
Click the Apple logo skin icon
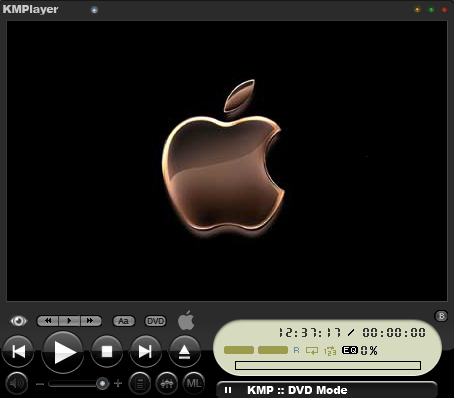(x=186, y=320)
